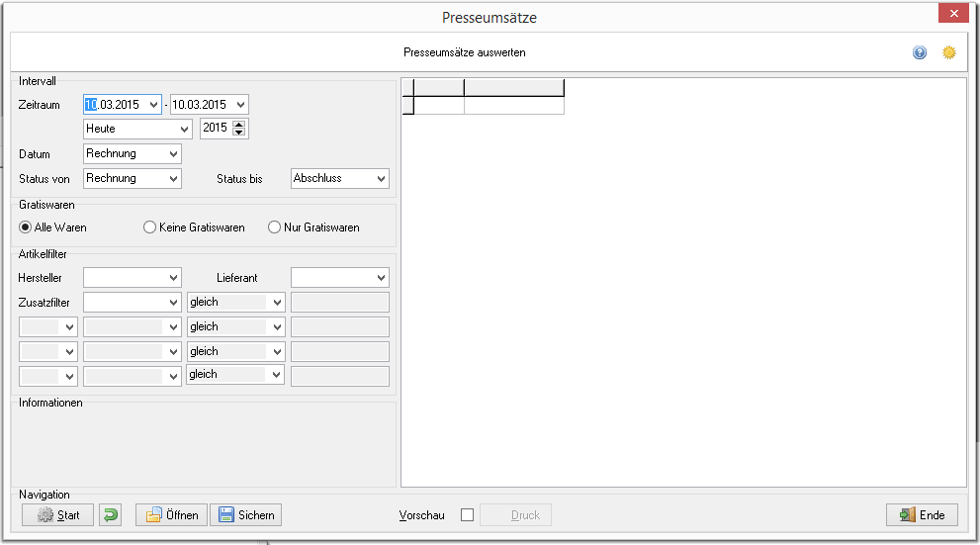The height and width of the screenshot is (545, 980).
Task: Open a saved filter via Öffnen
Action: click(x=171, y=515)
